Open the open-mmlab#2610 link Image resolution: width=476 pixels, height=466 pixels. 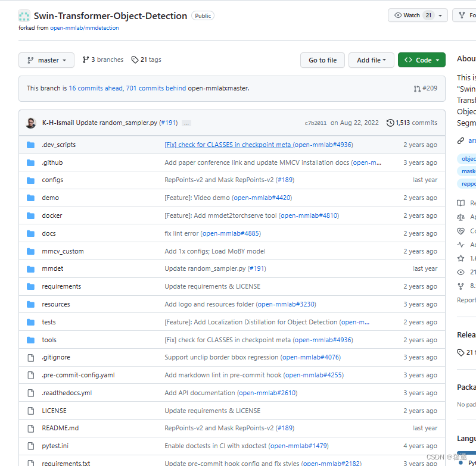coord(267,393)
